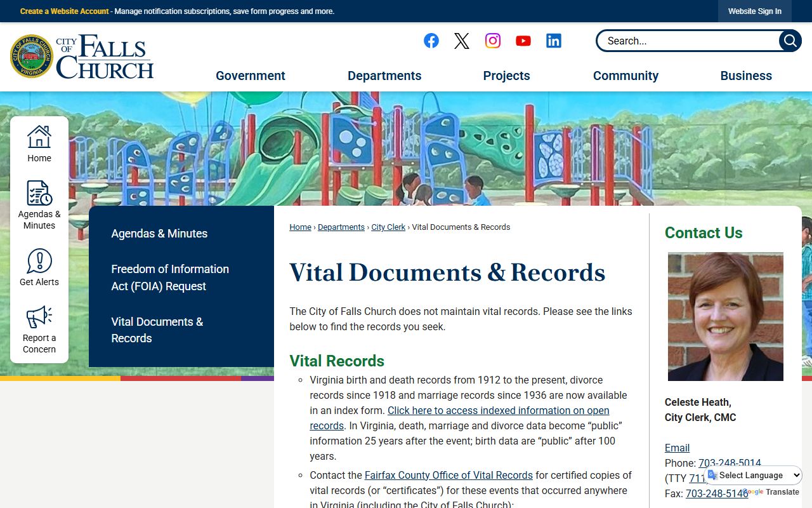
Task: Click the Celeste Heath name text
Action: [x=698, y=402]
